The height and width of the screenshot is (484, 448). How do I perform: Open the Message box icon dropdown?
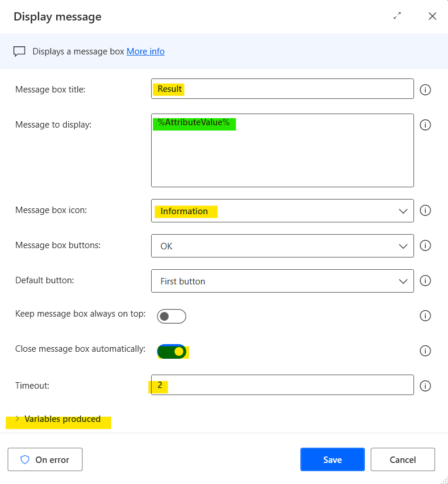(x=282, y=211)
